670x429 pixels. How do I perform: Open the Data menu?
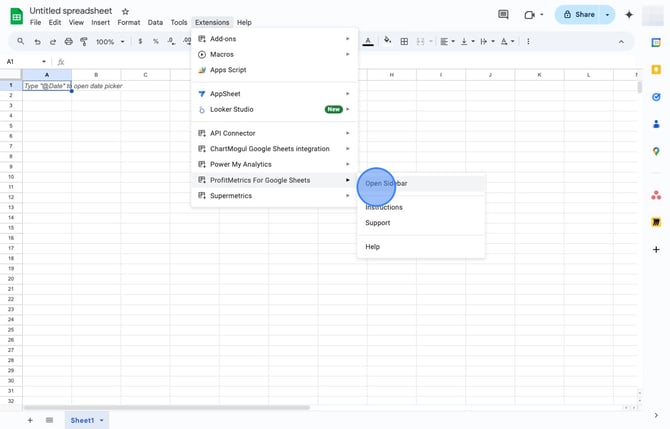pos(155,22)
